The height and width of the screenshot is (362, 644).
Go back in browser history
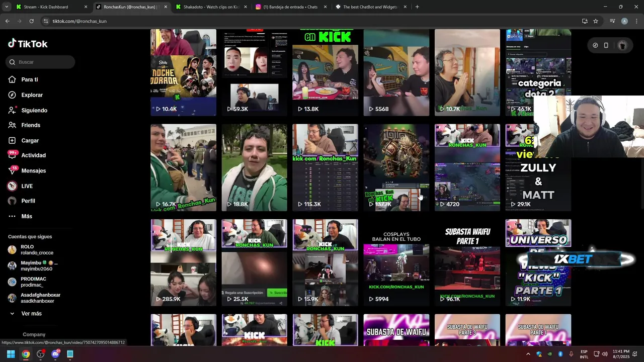(7, 21)
